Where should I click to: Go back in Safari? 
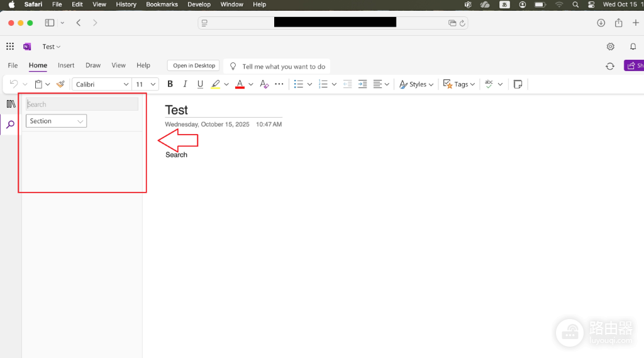point(79,23)
